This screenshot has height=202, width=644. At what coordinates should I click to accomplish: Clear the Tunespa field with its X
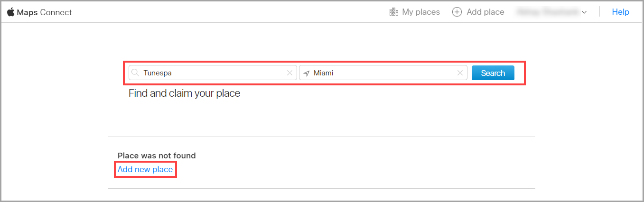(289, 73)
